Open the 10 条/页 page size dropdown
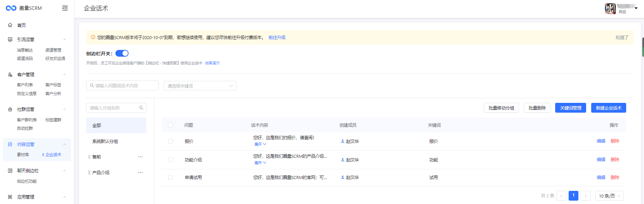The image size is (644, 204). 609,196
